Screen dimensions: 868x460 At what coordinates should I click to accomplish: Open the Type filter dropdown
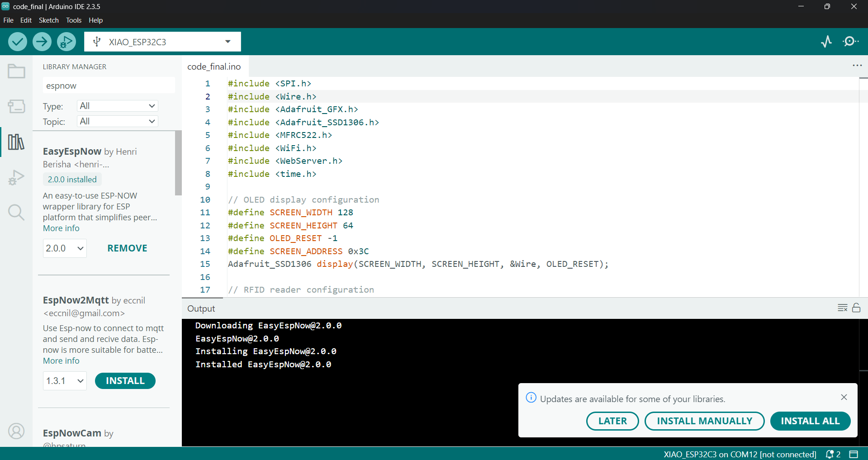(x=118, y=106)
